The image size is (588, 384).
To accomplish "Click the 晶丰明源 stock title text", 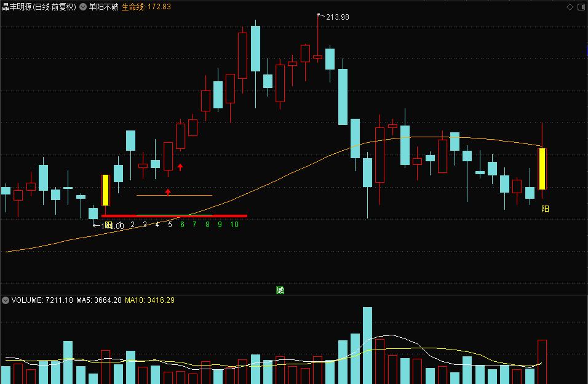I will [x=17, y=7].
